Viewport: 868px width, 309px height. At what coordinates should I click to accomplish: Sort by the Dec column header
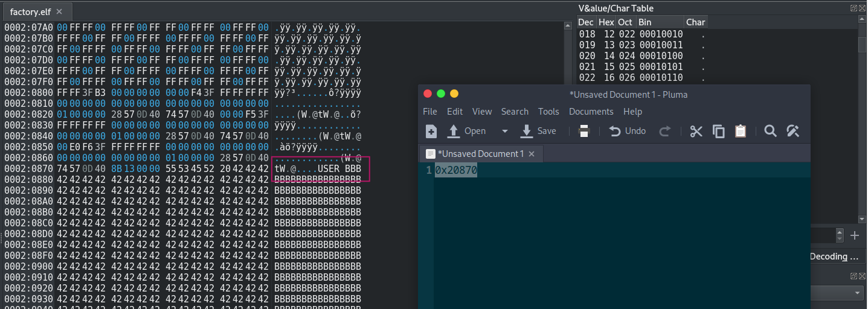[586, 22]
